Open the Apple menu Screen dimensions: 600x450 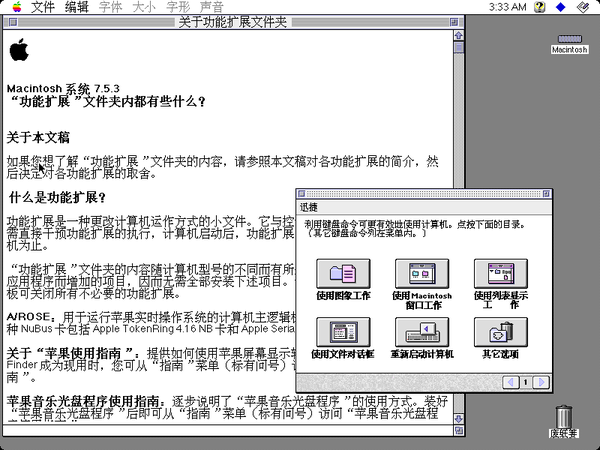click(x=17, y=7)
